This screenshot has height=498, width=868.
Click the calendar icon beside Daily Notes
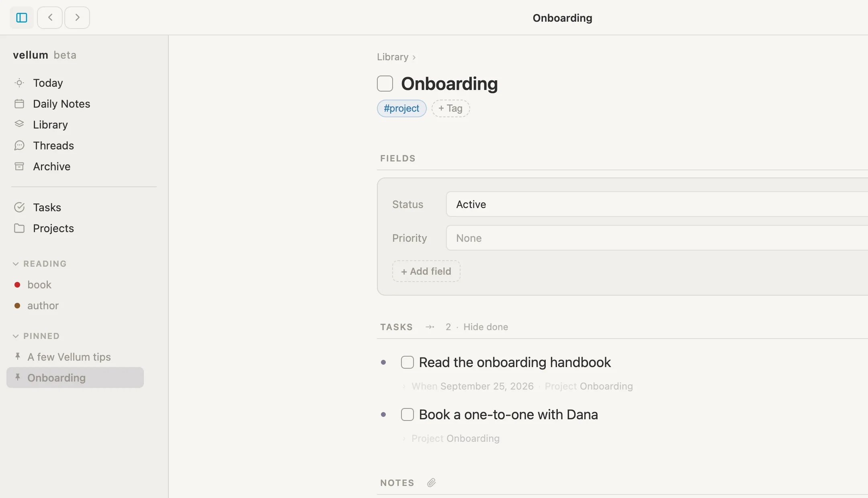click(x=19, y=104)
